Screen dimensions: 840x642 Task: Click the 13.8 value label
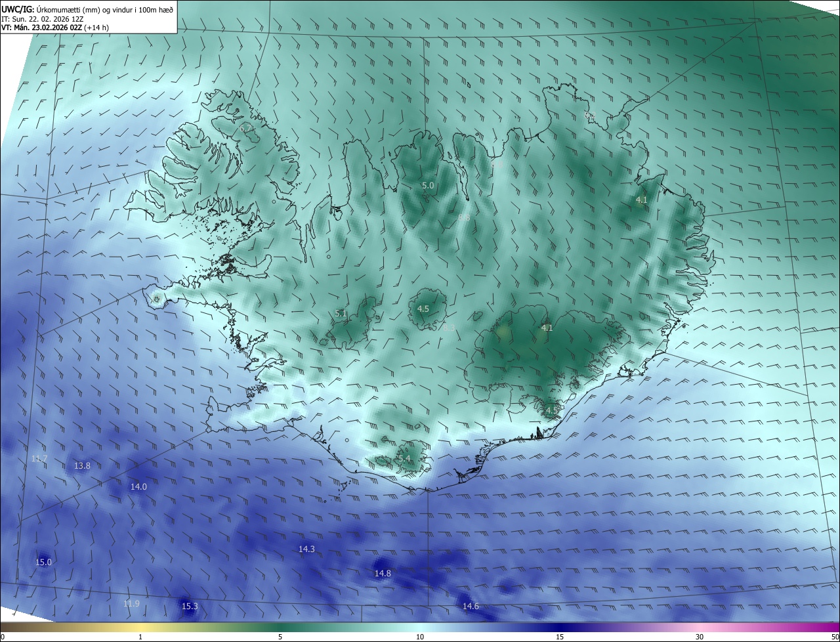[82, 465]
